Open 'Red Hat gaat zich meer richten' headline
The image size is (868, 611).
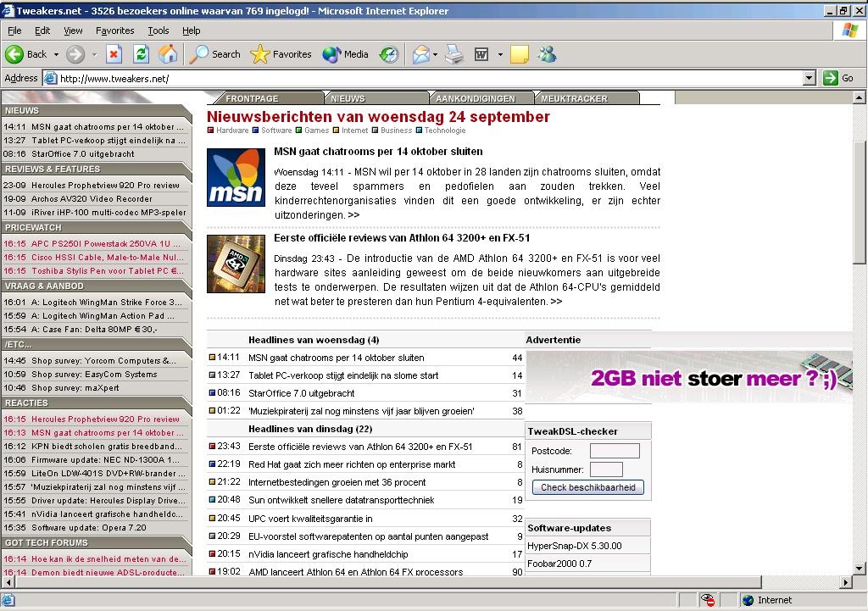352,464
